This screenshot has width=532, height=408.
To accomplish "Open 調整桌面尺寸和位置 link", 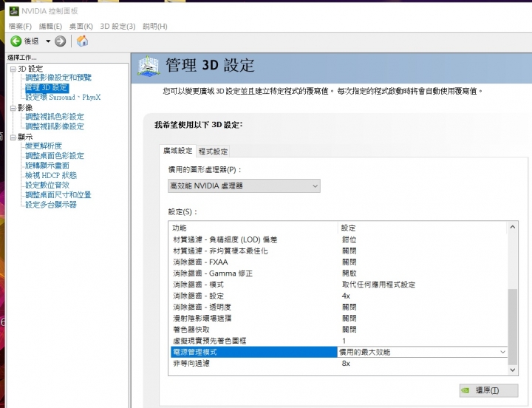I will [x=58, y=195].
